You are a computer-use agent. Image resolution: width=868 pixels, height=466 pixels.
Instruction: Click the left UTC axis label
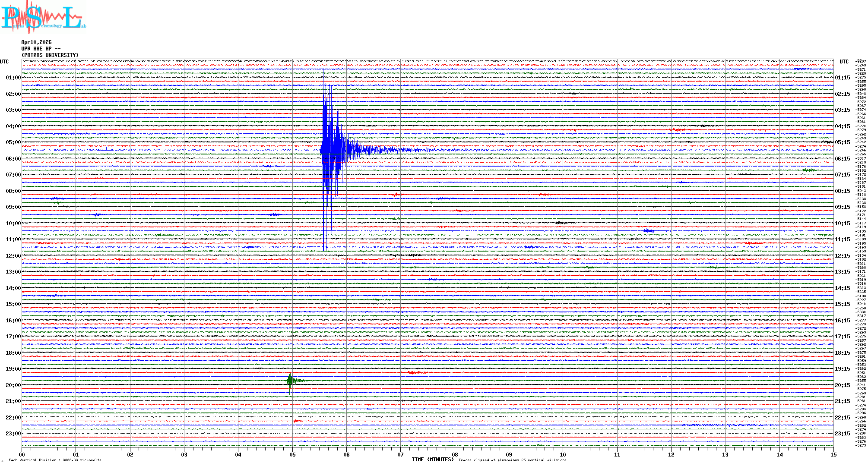[4, 62]
